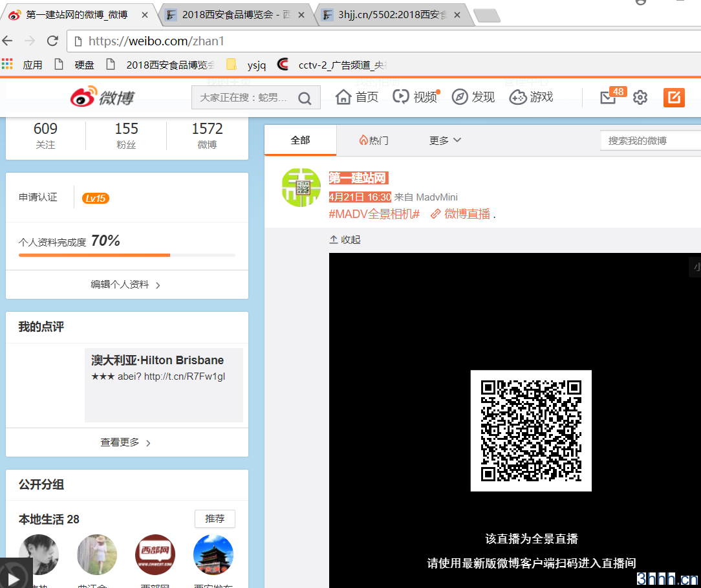The width and height of the screenshot is (701, 588).
Task: Click the 推荐 button in 本地生活
Action: 215,519
